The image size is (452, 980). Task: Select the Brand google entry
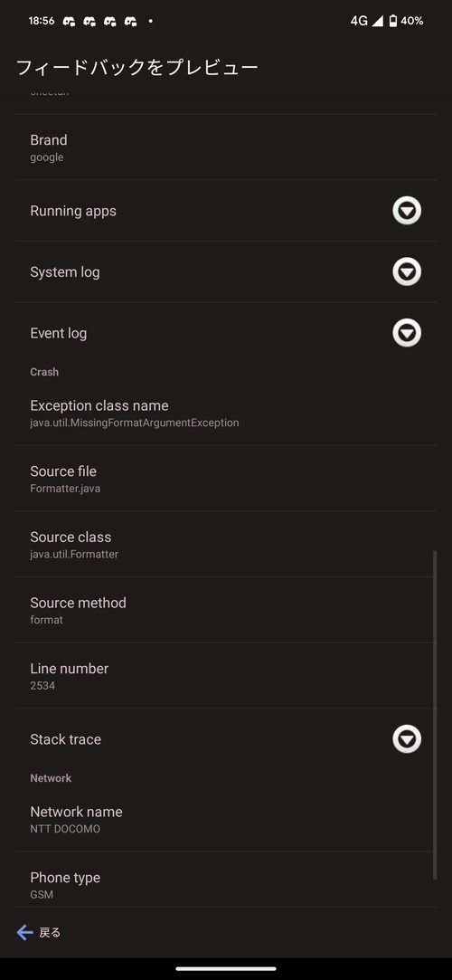point(226,147)
